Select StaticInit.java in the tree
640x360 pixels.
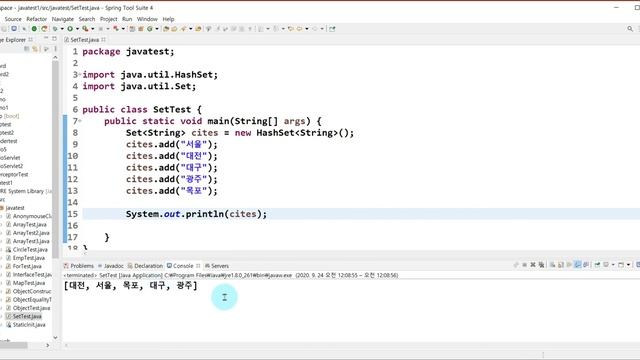[29, 324]
